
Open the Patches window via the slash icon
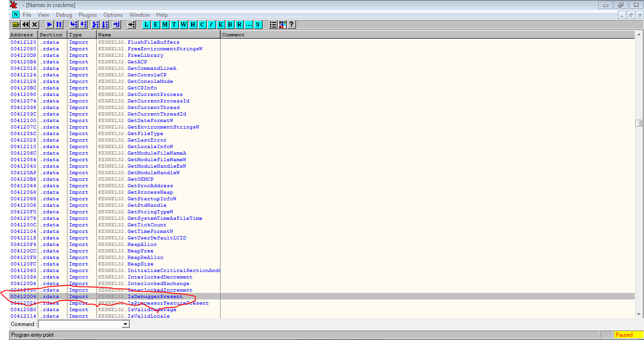point(211,24)
